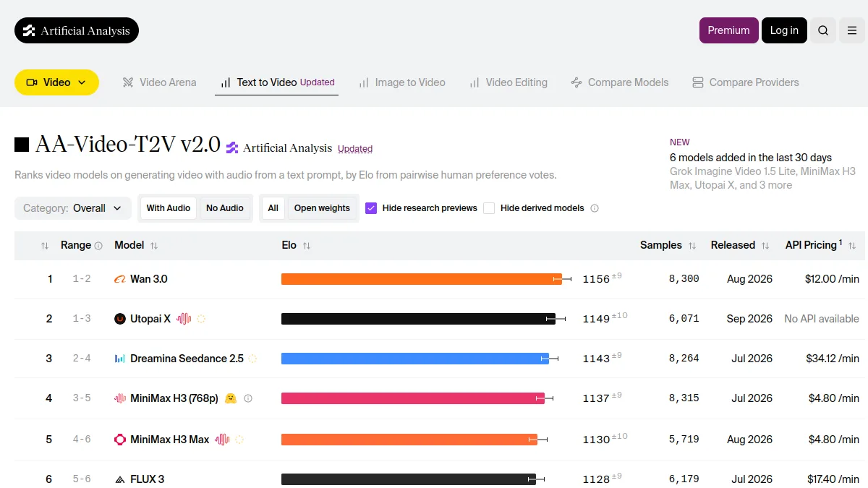This screenshot has width=868, height=488.
Task: Click the info icon beside Hide derived models
Action: click(x=595, y=208)
